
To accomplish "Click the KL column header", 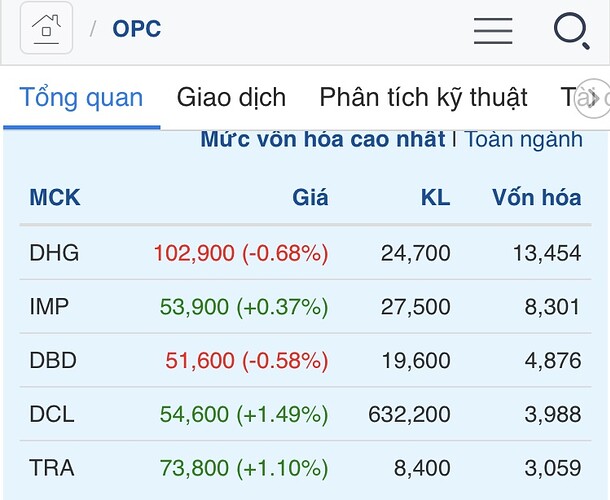I will pyautogui.click(x=435, y=198).
